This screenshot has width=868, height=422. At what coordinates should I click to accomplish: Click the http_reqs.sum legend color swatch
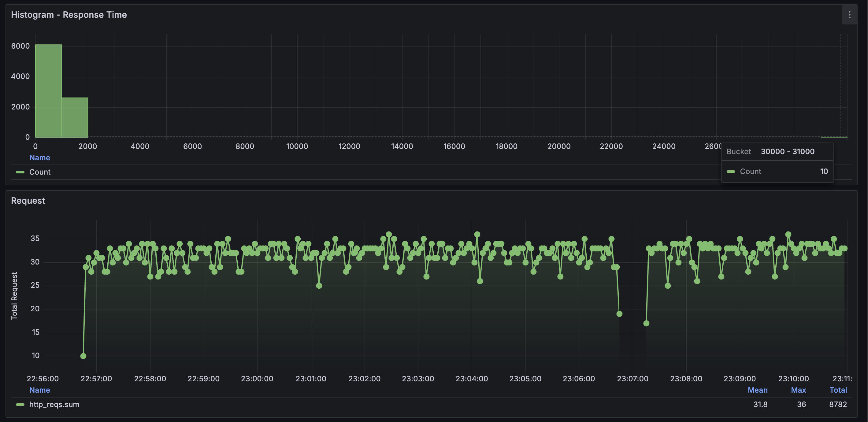20,405
